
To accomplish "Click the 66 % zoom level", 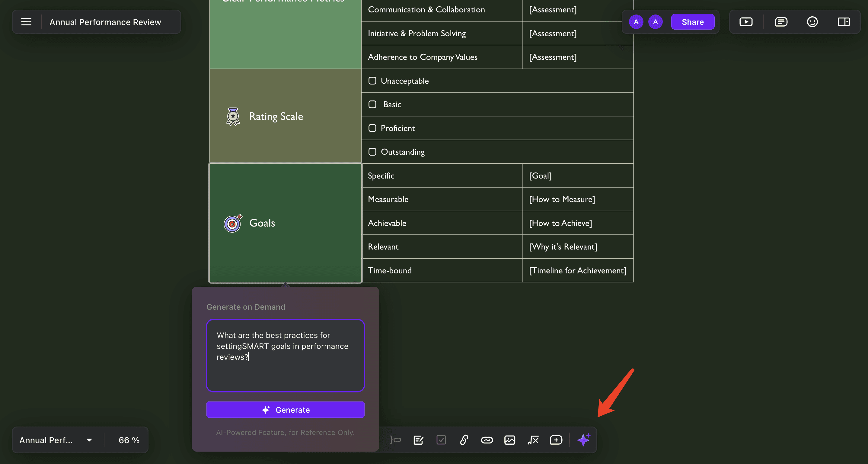I will pos(129,440).
